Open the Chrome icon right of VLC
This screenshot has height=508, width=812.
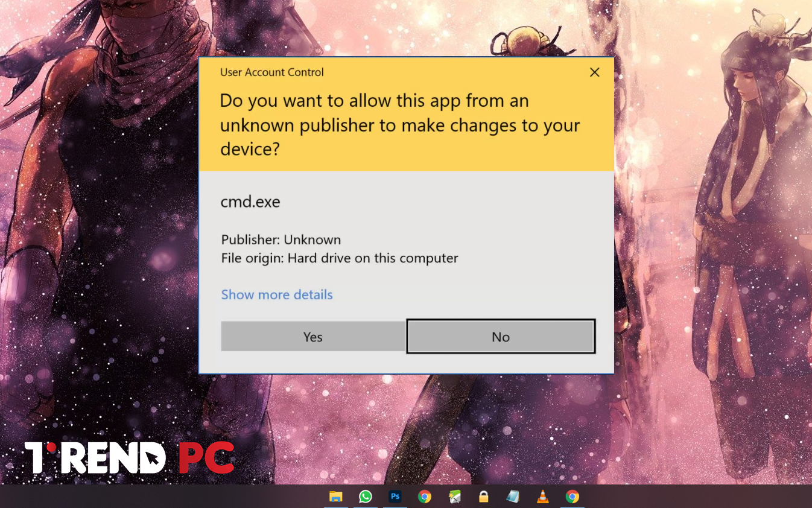point(573,497)
